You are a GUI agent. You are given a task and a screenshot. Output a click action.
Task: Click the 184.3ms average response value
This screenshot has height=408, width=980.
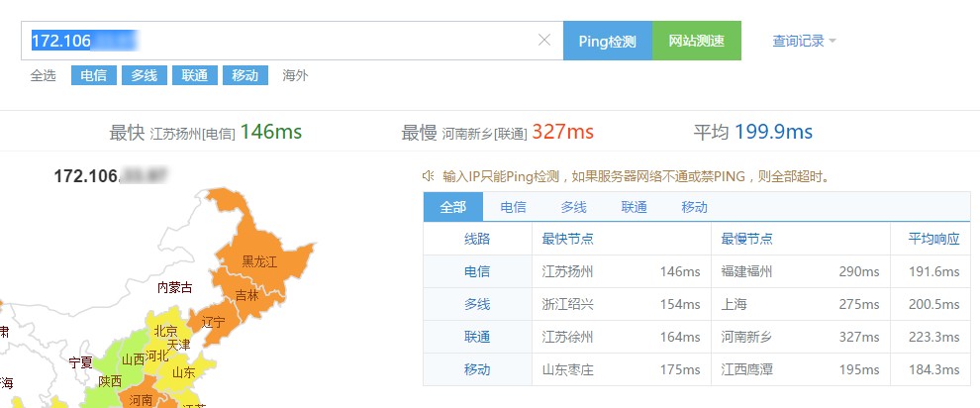pos(933,369)
